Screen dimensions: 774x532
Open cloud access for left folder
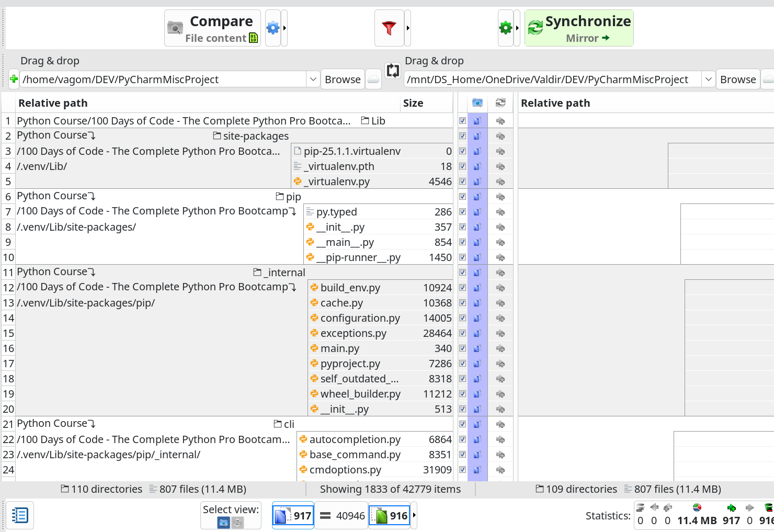(x=373, y=80)
